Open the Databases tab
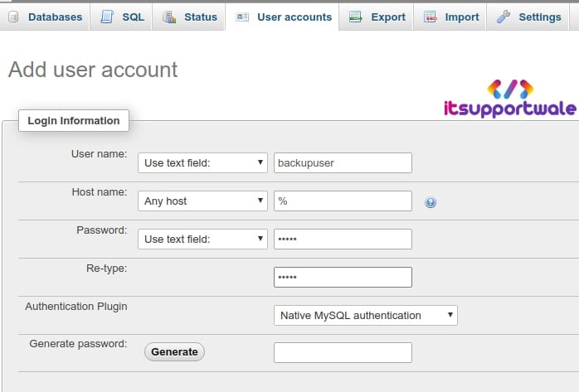Screen dimensions: 579x392 click(45, 17)
